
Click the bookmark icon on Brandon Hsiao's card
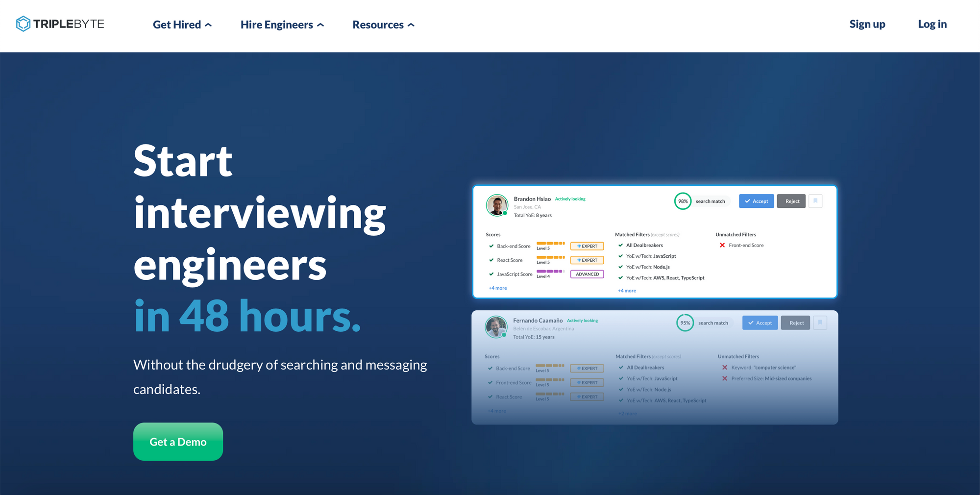(815, 201)
